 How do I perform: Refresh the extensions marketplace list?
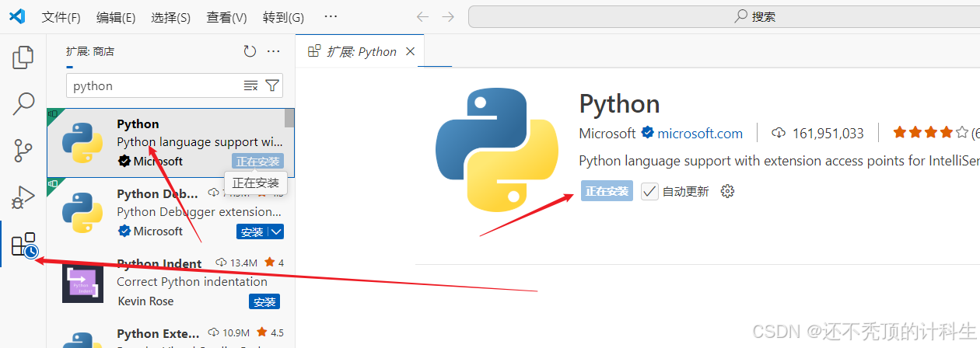[250, 51]
